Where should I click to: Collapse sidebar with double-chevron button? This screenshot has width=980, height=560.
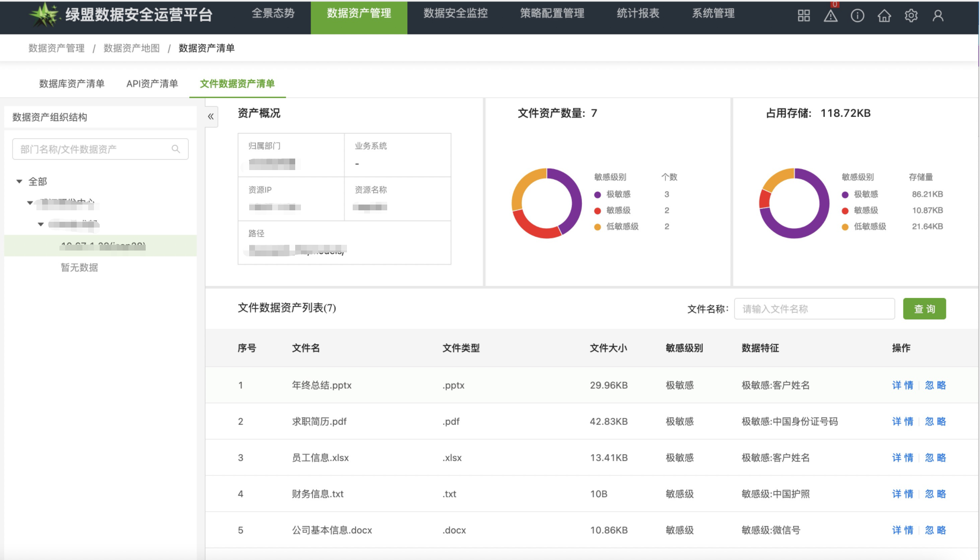pos(211,116)
